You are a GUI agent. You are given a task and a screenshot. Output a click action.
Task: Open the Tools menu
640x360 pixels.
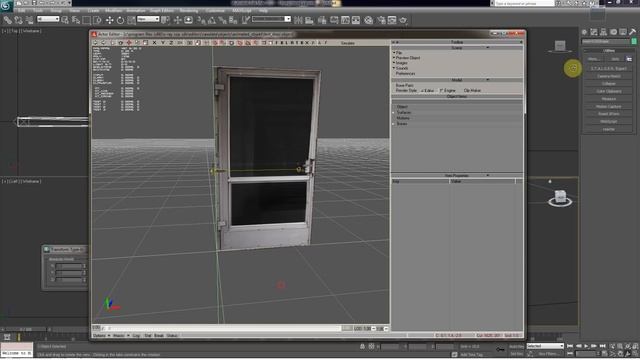(x=38, y=10)
